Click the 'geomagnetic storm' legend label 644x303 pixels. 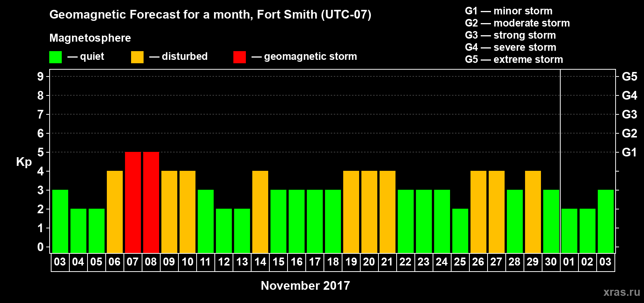tap(311, 57)
